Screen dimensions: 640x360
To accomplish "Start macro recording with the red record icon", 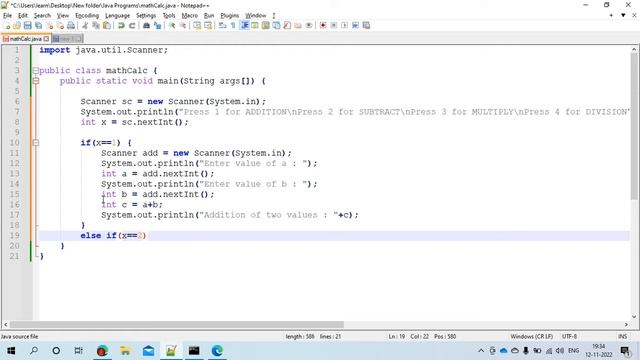I will 323,25.
